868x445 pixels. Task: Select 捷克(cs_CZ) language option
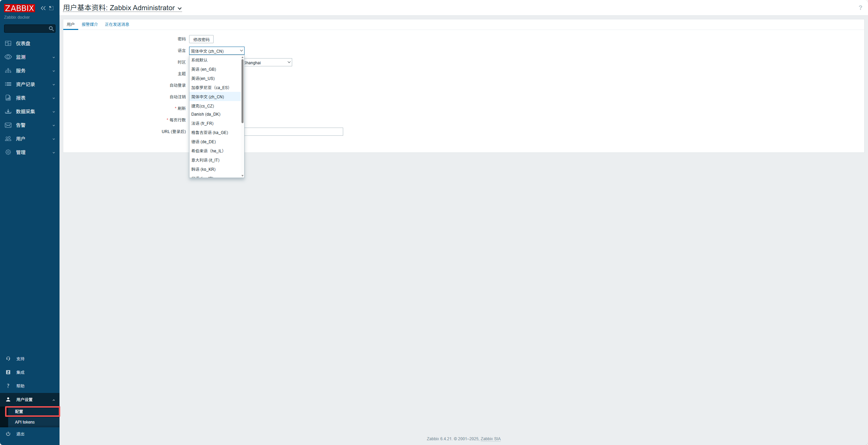(215, 106)
